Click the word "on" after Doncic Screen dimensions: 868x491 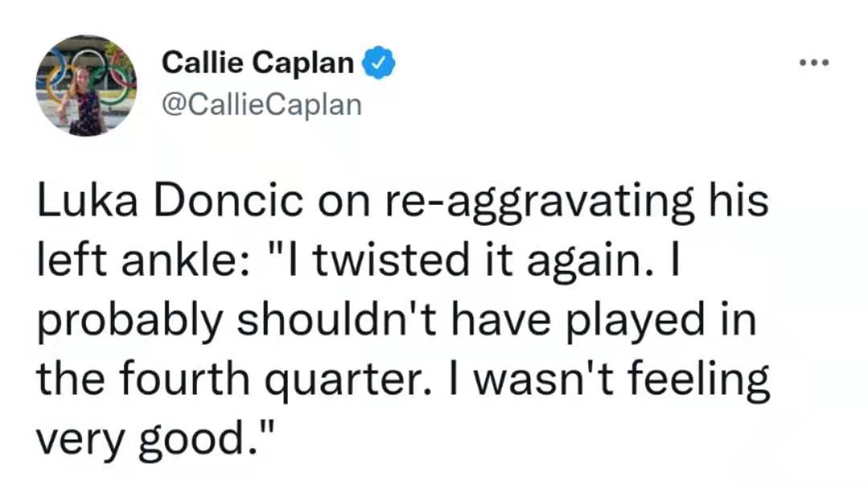coord(343,203)
